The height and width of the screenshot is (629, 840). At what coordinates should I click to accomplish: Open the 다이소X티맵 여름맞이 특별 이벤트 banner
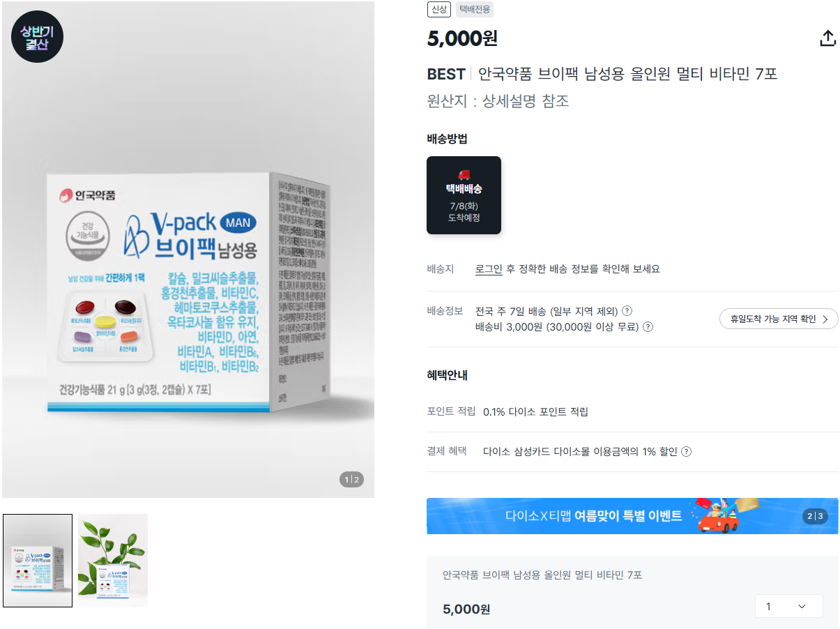point(632,516)
